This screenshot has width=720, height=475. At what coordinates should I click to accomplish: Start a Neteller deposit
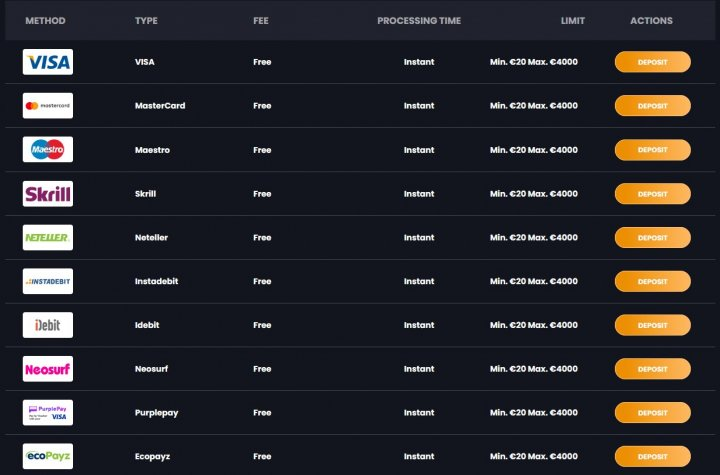(652, 238)
